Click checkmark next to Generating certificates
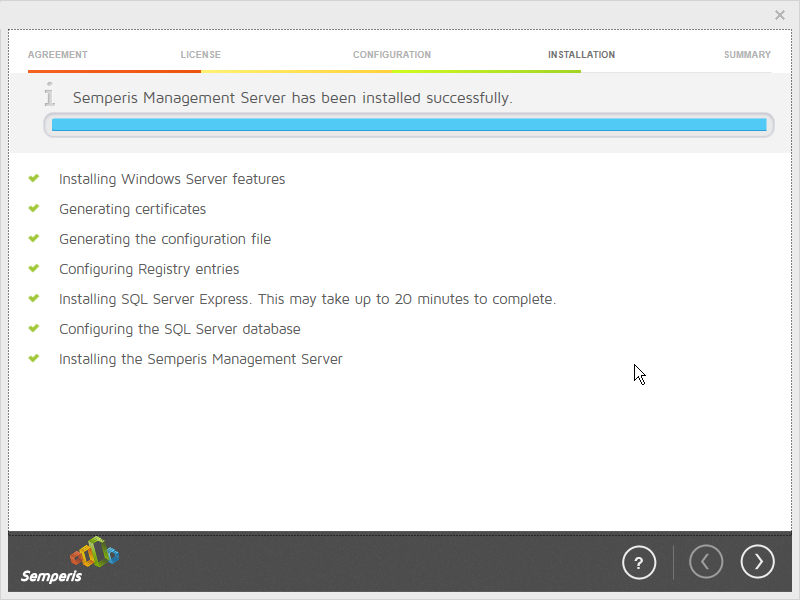This screenshot has height=600, width=800. click(34, 209)
